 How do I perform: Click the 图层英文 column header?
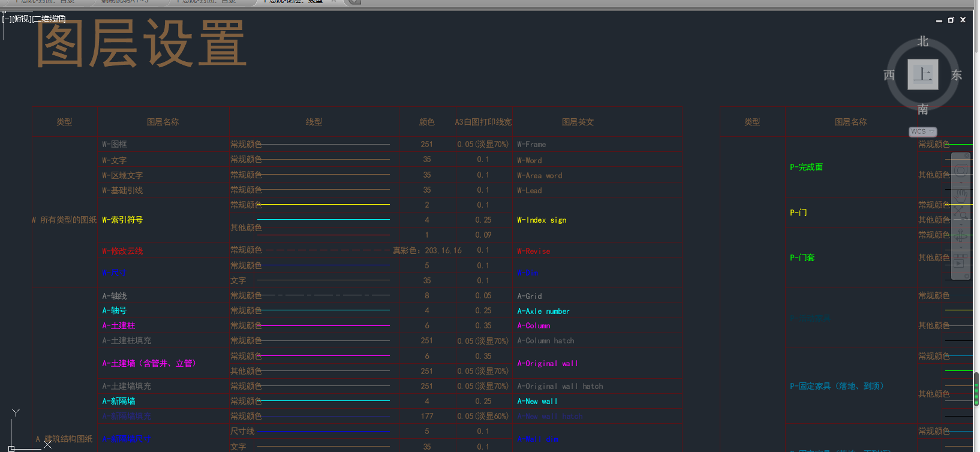point(578,122)
